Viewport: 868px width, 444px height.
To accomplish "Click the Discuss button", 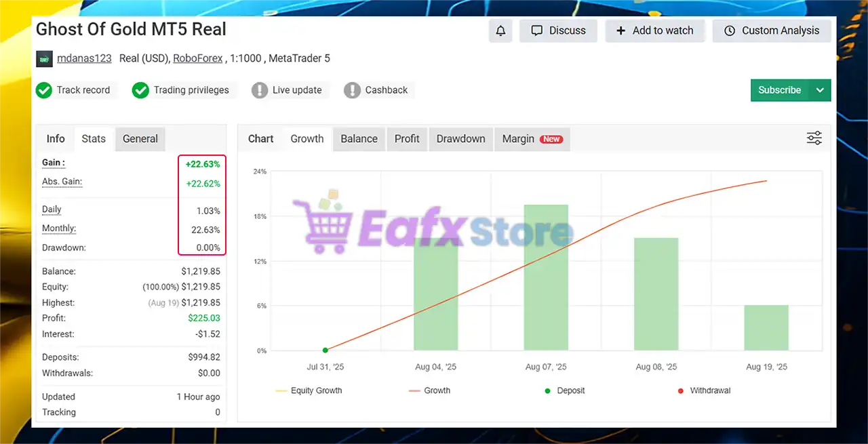I will tap(558, 31).
